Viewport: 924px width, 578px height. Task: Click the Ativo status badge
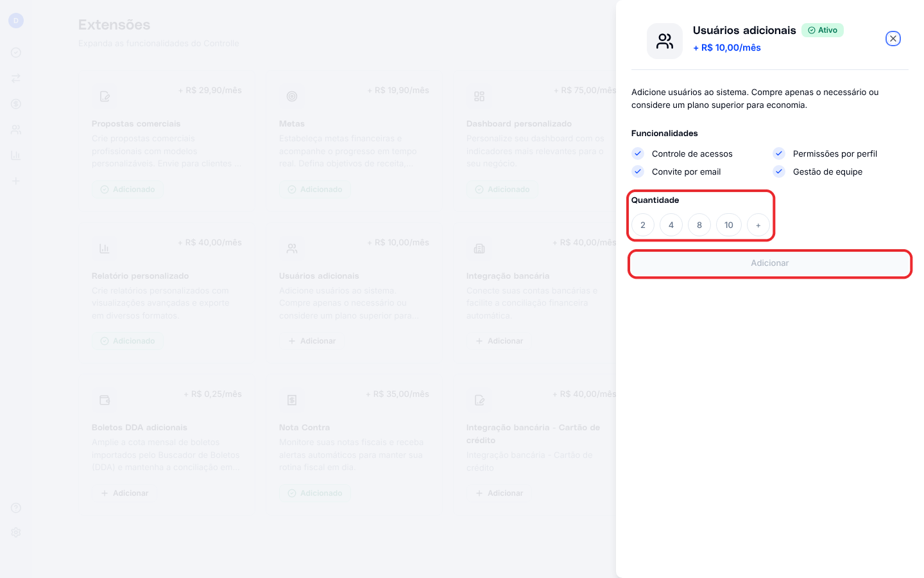coord(823,30)
